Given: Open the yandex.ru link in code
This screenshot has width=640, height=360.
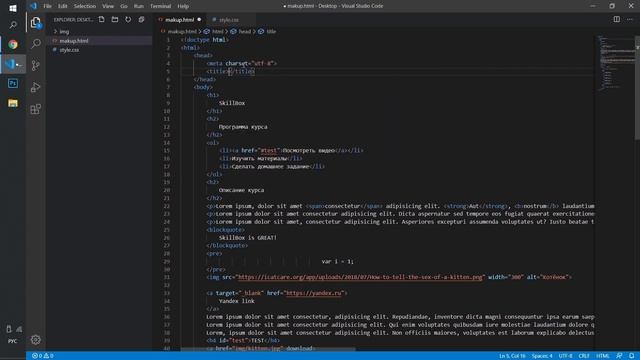Looking at the screenshot, I should click(313, 293).
